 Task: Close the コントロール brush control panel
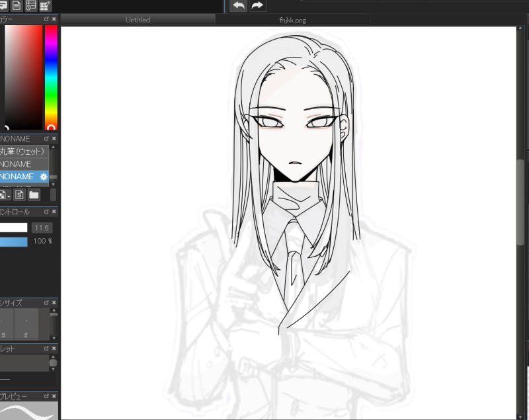click(x=54, y=212)
